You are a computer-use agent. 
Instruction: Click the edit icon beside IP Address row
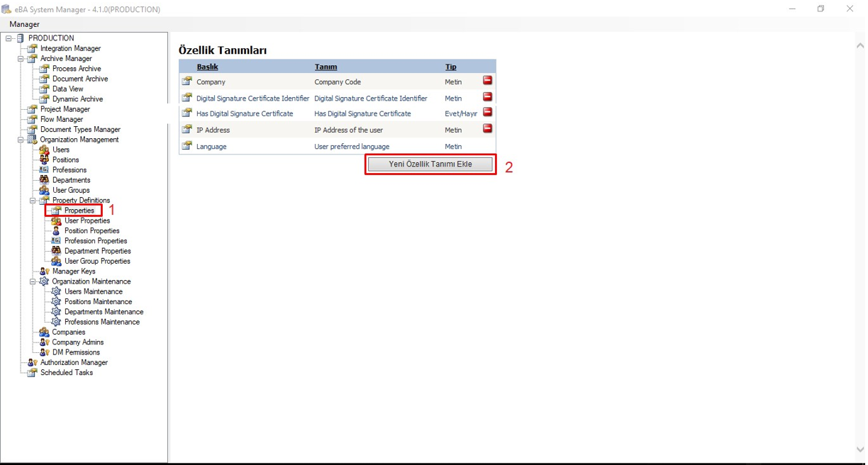pyautogui.click(x=187, y=129)
